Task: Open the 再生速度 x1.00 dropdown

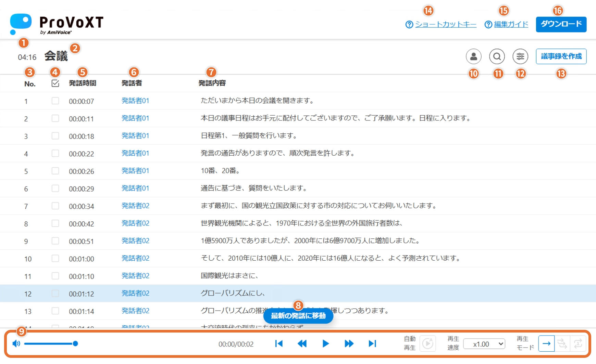Action: coord(484,344)
